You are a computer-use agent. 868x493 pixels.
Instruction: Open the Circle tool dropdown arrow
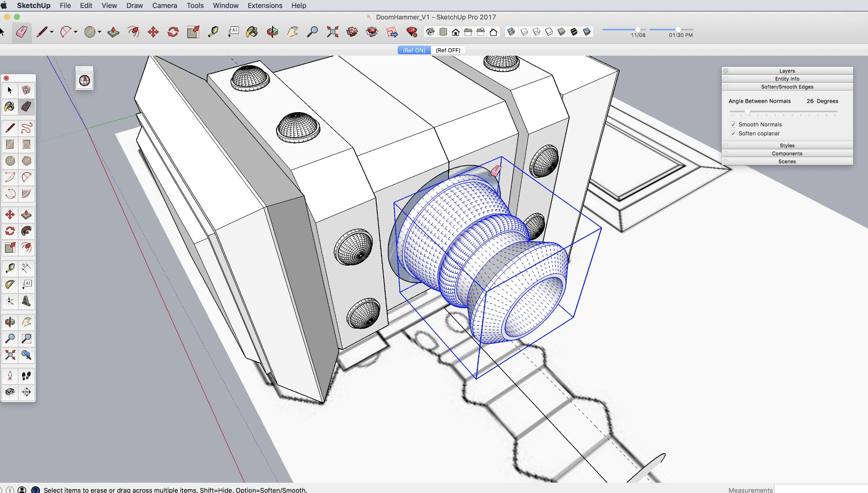99,32
